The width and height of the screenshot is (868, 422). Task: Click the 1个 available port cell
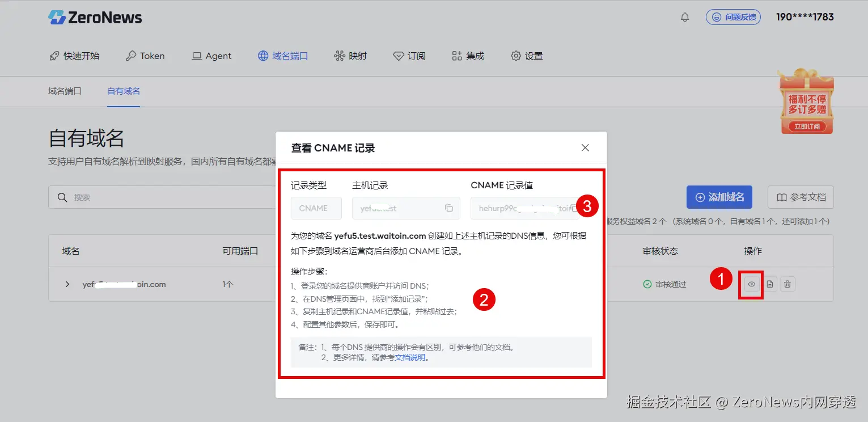point(228,284)
